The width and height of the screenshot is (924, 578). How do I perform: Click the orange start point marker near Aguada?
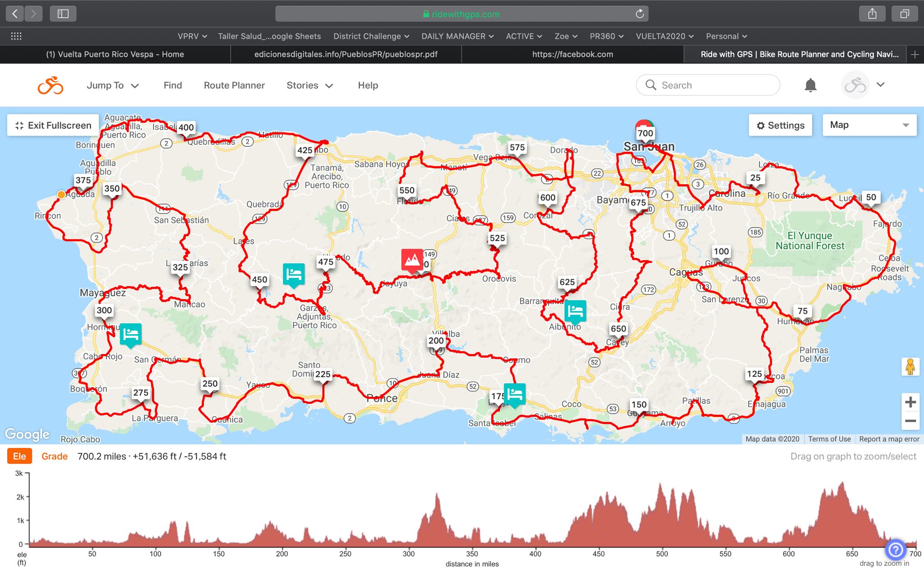[x=61, y=195]
